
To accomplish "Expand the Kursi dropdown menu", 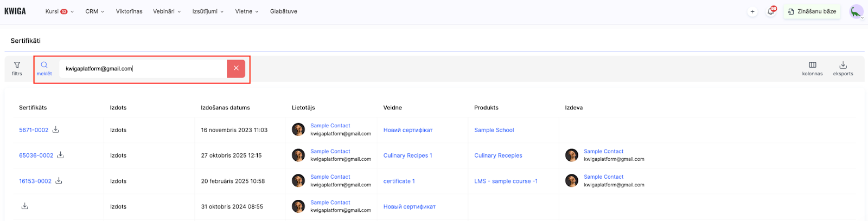I will pyautogui.click(x=59, y=11).
